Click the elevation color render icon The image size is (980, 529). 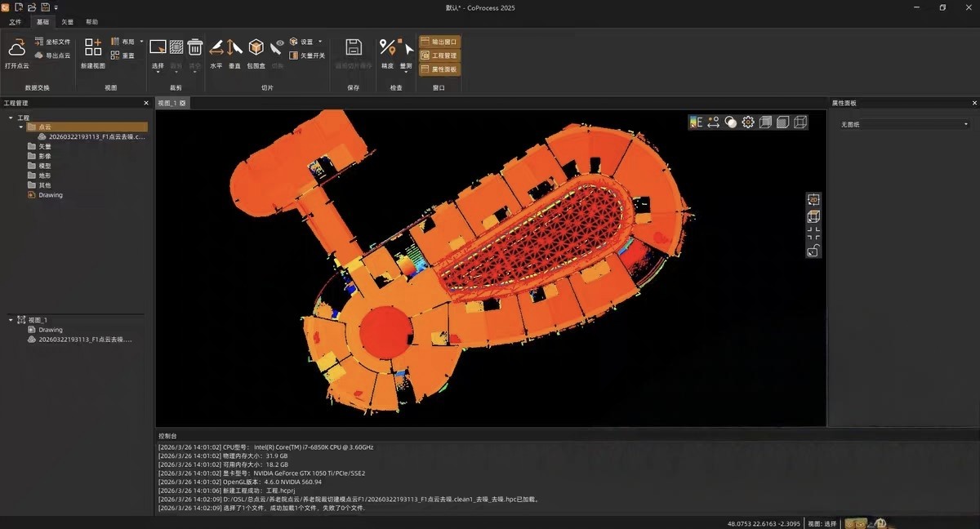tap(697, 122)
